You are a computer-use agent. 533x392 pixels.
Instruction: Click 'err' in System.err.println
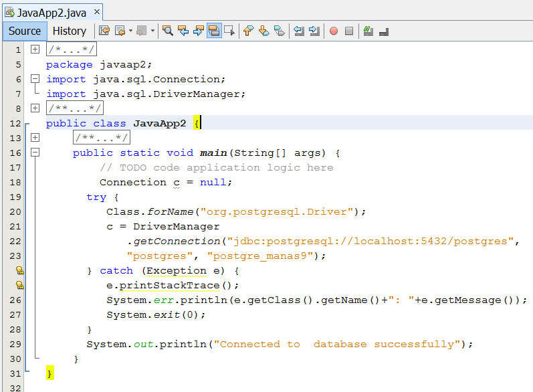(163, 300)
